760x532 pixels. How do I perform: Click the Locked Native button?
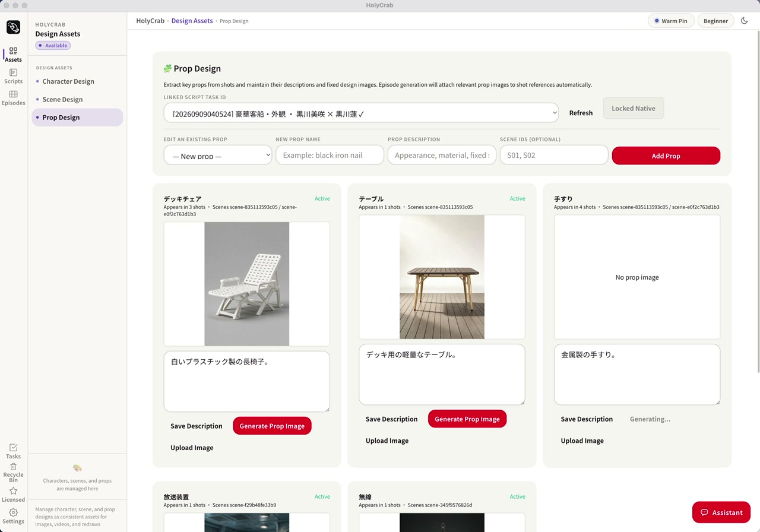[634, 108]
